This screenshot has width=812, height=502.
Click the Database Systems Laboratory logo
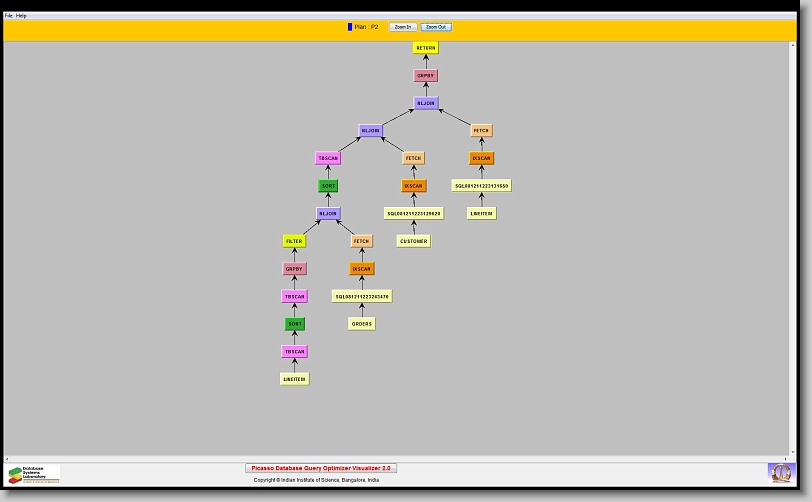pyautogui.click(x=34, y=474)
